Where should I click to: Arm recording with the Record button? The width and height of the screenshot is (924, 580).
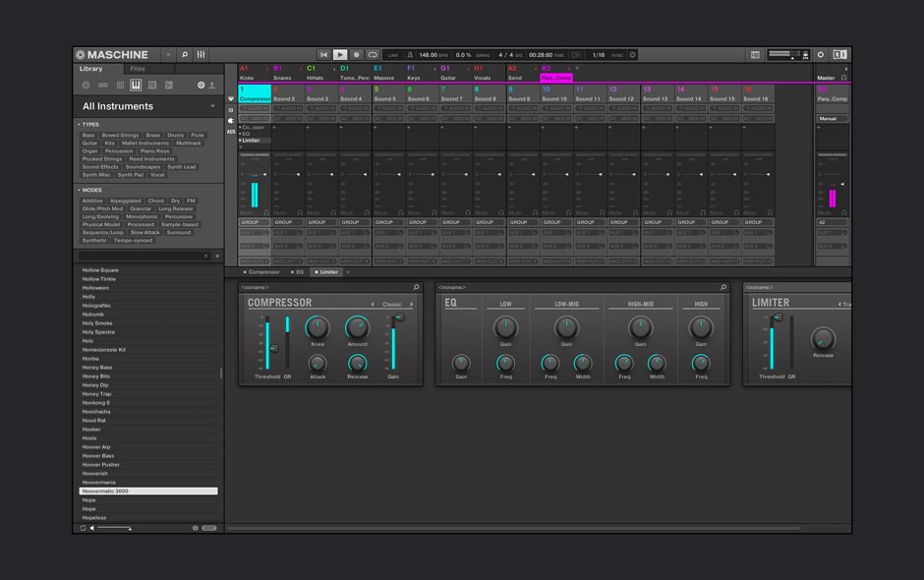coord(356,55)
